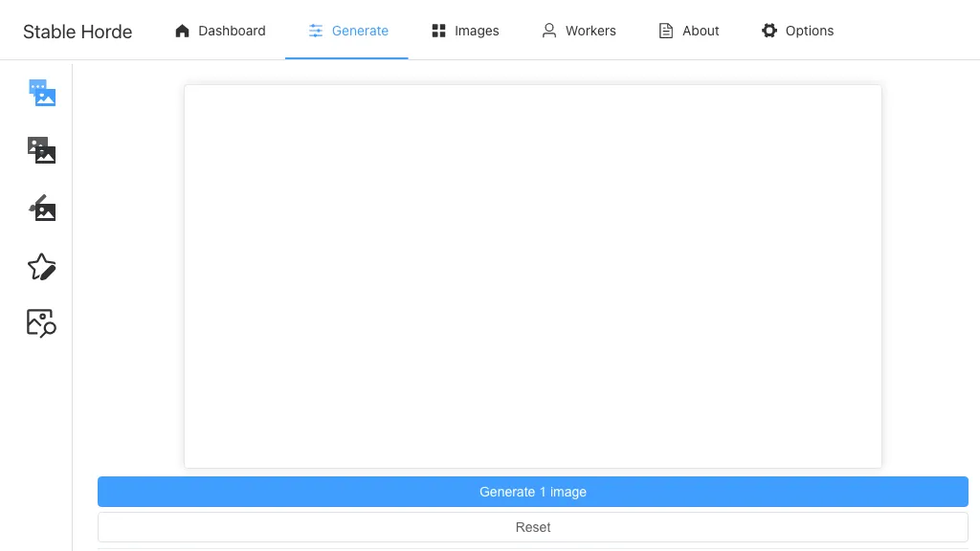Viewport: 980px width, 551px height.
Task: Click the sliders icon beside Generate
Action: pyautogui.click(x=316, y=30)
